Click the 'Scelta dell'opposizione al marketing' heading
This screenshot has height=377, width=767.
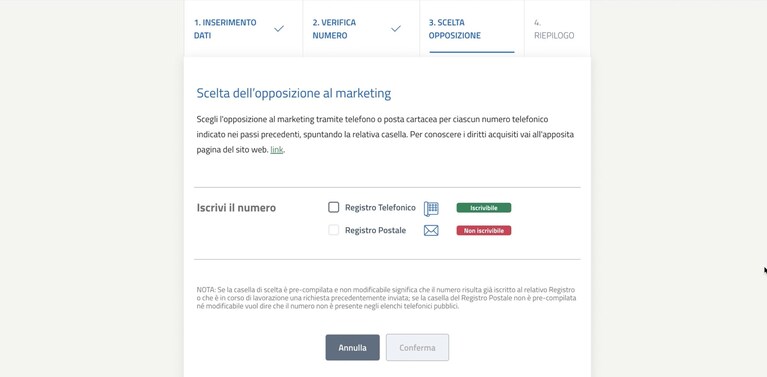coord(293,93)
